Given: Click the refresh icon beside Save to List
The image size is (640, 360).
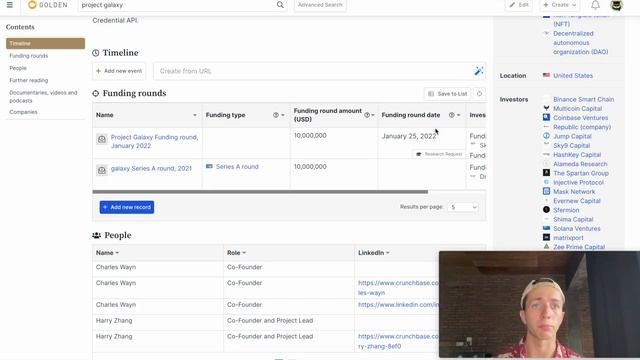Looking at the screenshot, I should 479,94.
